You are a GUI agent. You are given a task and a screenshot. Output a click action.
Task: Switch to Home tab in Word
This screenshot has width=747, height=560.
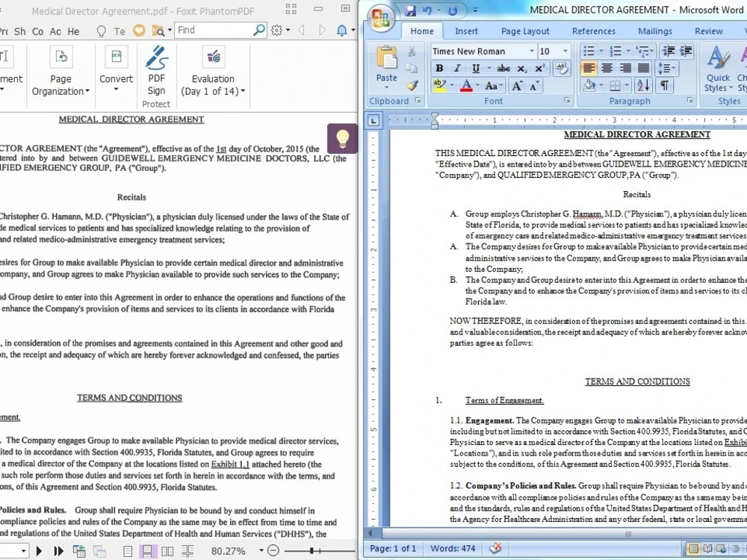(x=422, y=31)
